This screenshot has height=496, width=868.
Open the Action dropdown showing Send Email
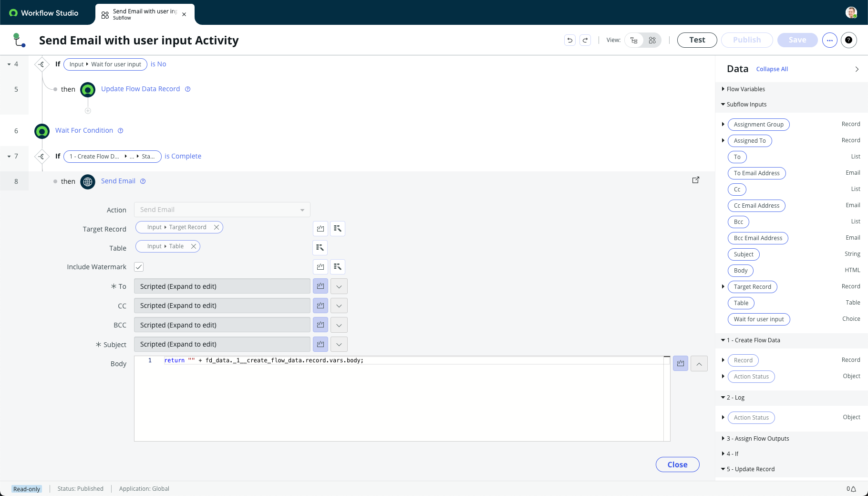[x=222, y=210]
